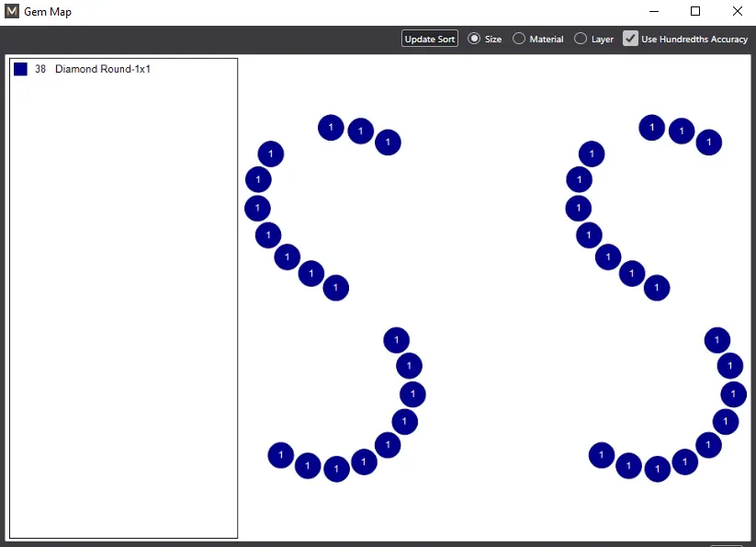The width and height of the screenshot is (756, 547).
Task: Disable Use Hundredths Accuracy checkbox
Action: tap(630, 39)
